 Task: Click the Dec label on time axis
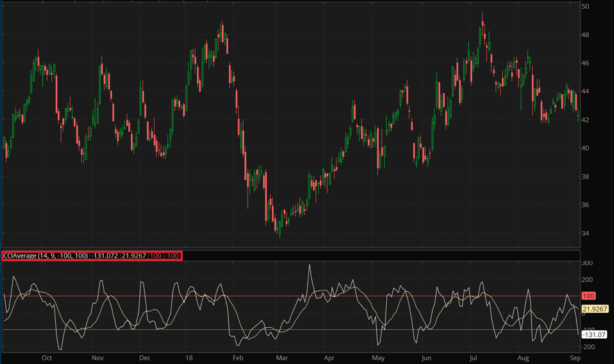pyautogui.click(x=144, y=357)
